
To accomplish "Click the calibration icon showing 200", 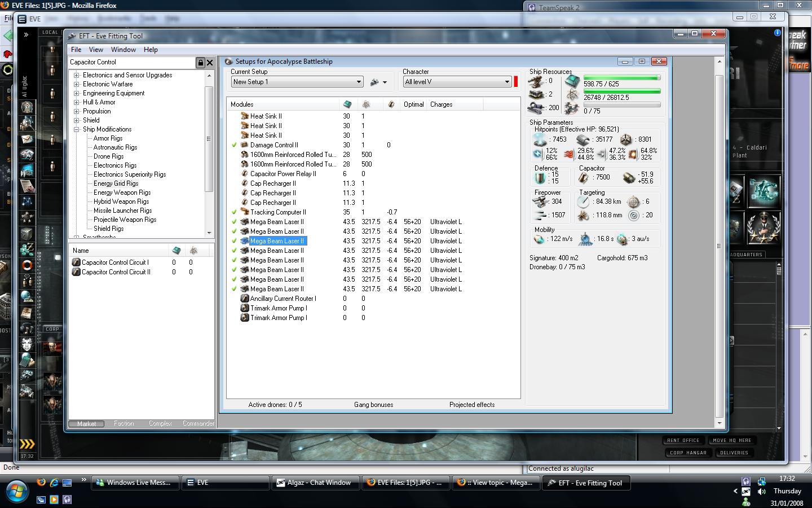I will (x=536, y=107).
